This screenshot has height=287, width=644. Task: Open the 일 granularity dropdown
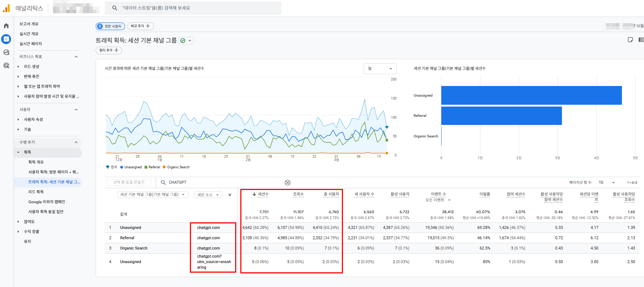pos(380,69)
